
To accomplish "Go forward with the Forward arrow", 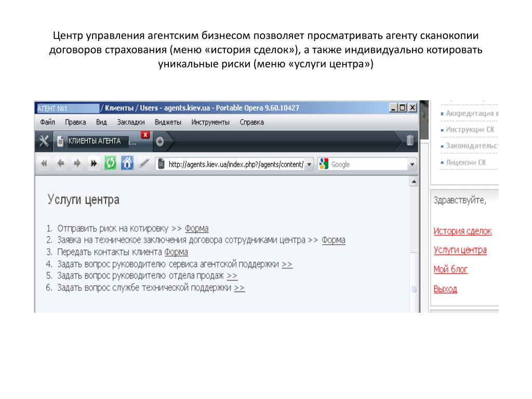I will [77, 164].
